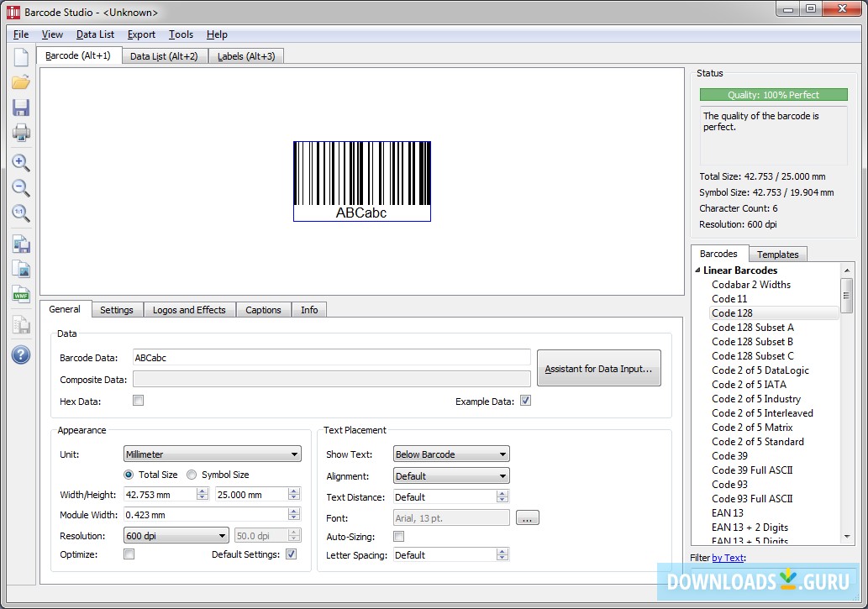Open the Export menu

(x=141, y=34)
